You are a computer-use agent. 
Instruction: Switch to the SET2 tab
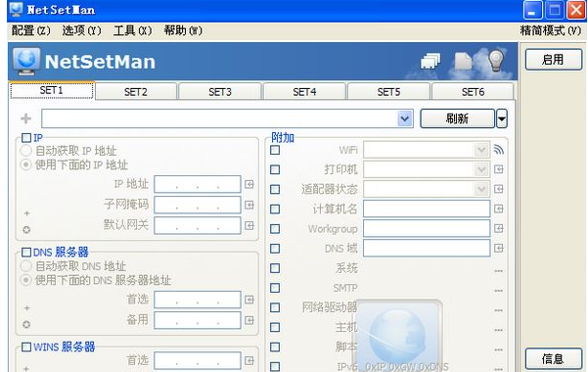(x=136, y=92)
